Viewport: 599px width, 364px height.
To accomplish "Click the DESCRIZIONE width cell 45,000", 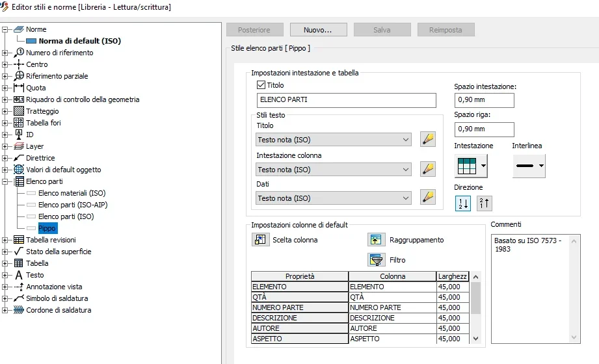I will point(453,318).
